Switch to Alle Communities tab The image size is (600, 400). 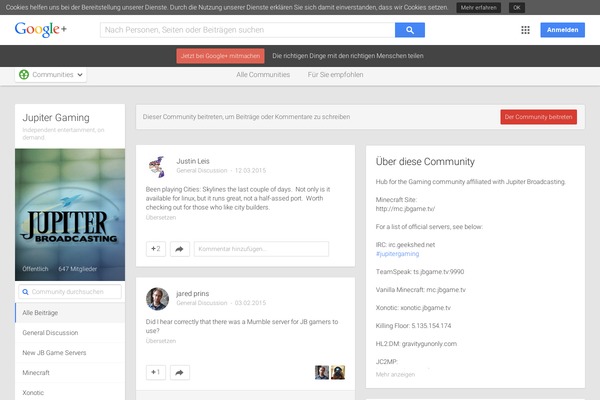click(x=263, y=75)
